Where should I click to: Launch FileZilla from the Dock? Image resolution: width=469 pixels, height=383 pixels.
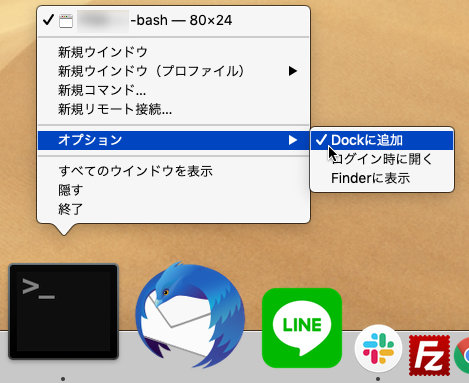[429, 355]
